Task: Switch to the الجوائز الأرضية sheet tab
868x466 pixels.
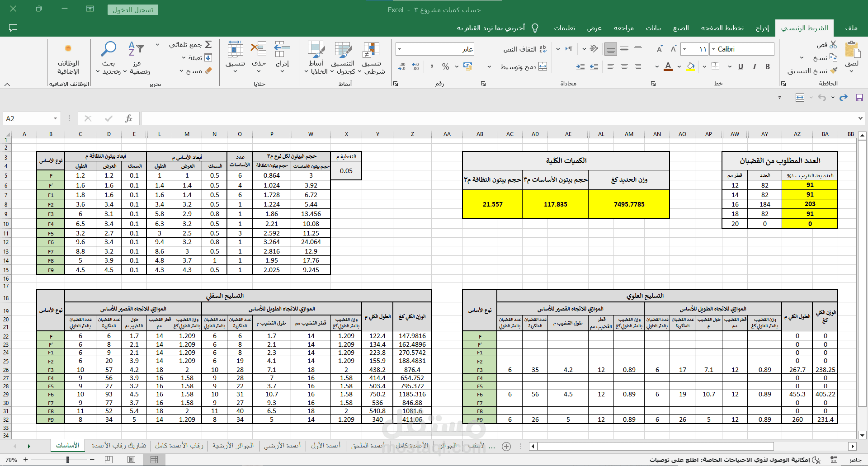Action: [x=233, y=446]
